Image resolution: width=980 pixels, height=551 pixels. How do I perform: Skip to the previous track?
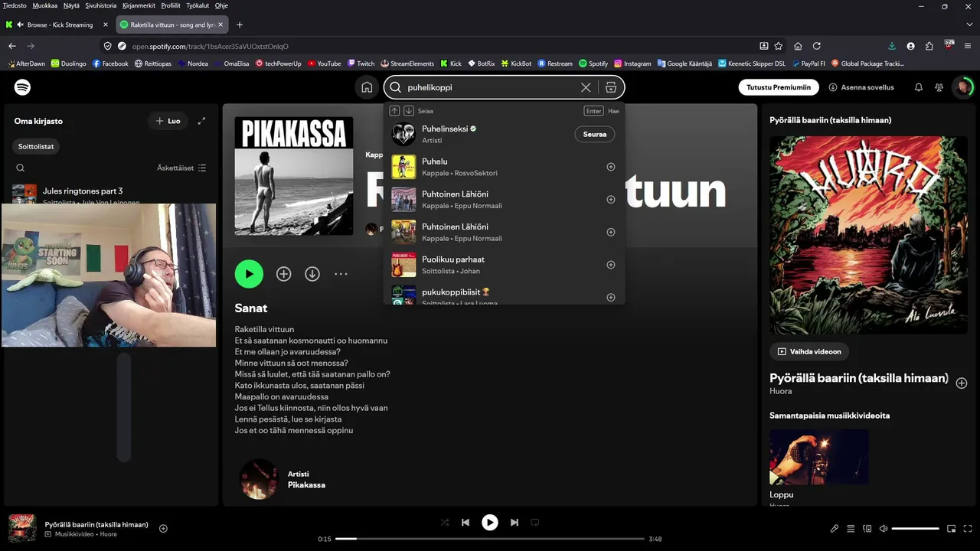[465, 523]
